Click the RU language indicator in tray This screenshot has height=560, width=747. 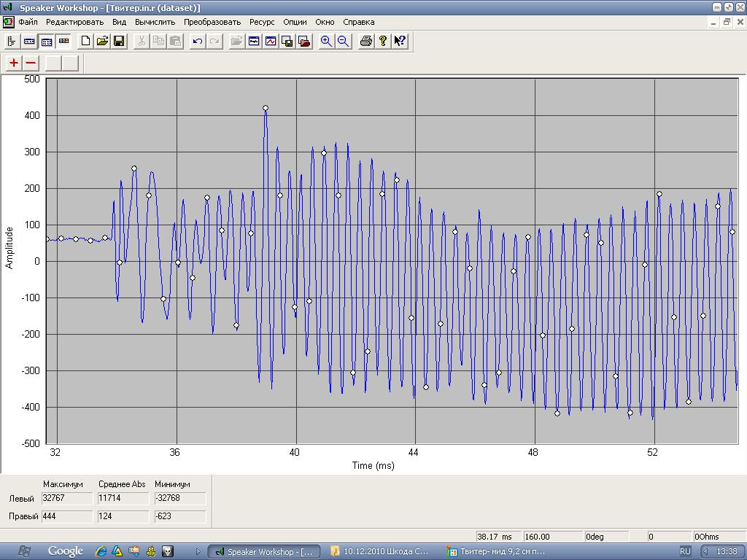click(685, 551)
